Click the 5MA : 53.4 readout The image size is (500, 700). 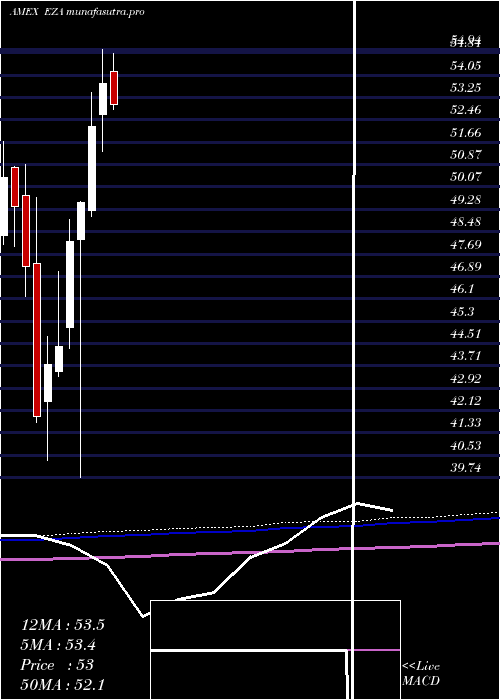tap(59, 645)
